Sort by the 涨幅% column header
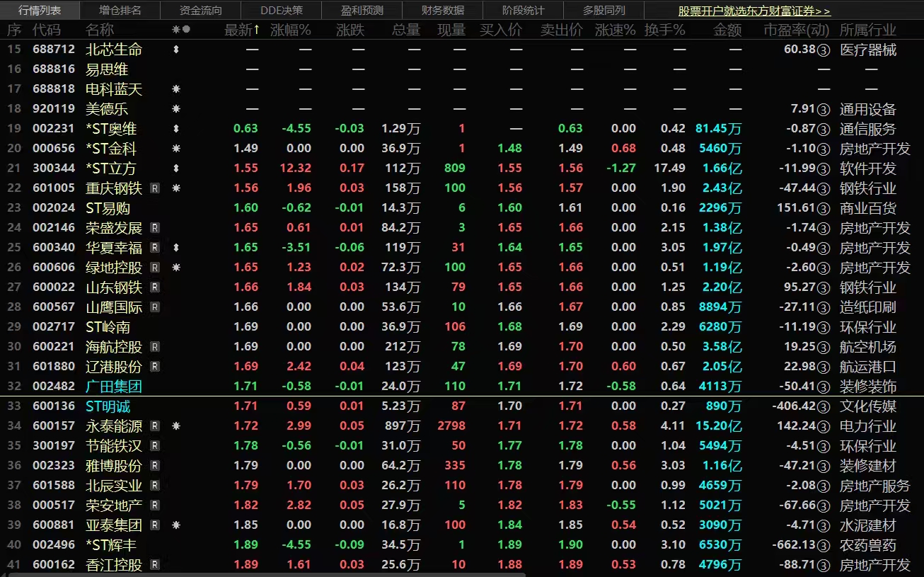Image resolution: width=924 pixels, height=577 pixels. (x=290, y=30)
